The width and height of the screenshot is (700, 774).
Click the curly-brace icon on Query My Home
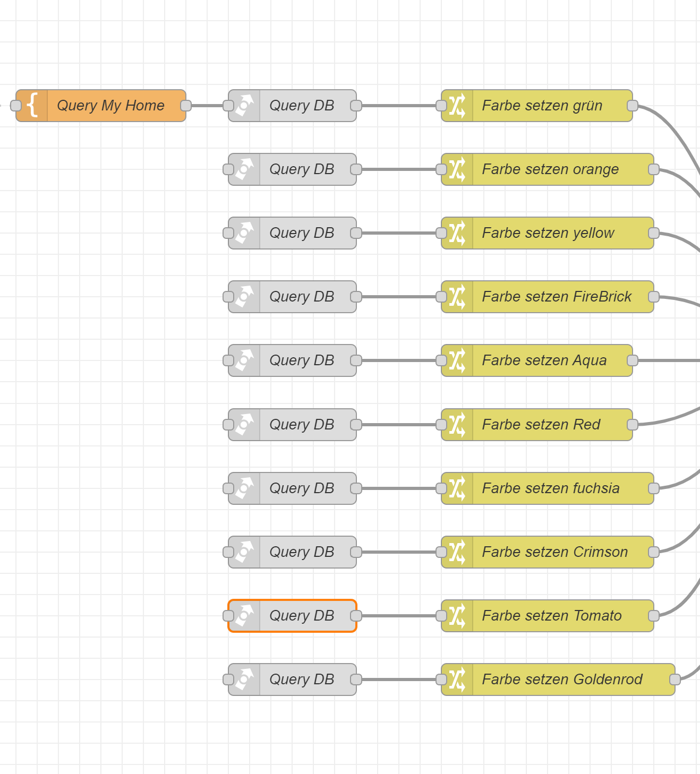click(32, 106)
